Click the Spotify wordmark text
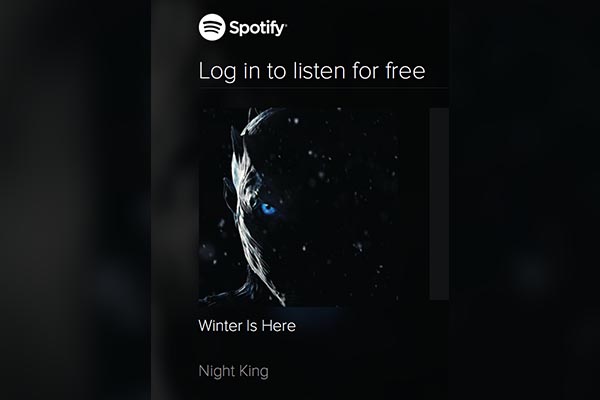This screenshot has height=400, width=600. coord(257,28)
